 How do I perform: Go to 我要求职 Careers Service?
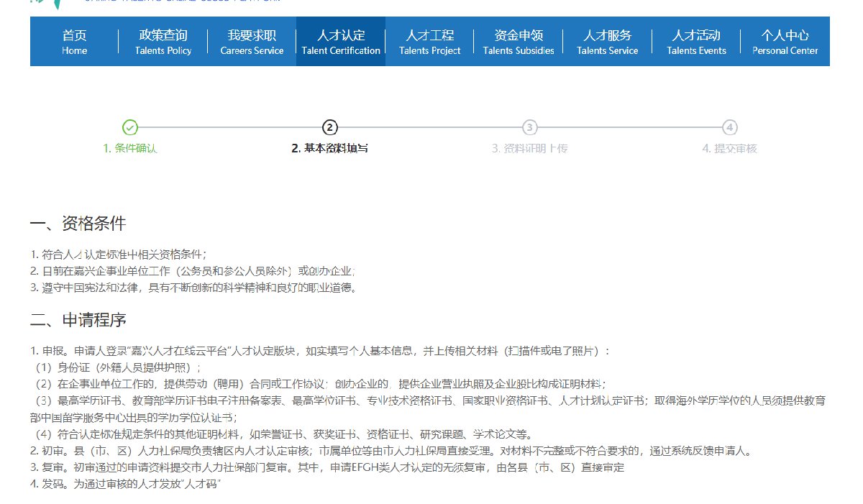(252, 42)
